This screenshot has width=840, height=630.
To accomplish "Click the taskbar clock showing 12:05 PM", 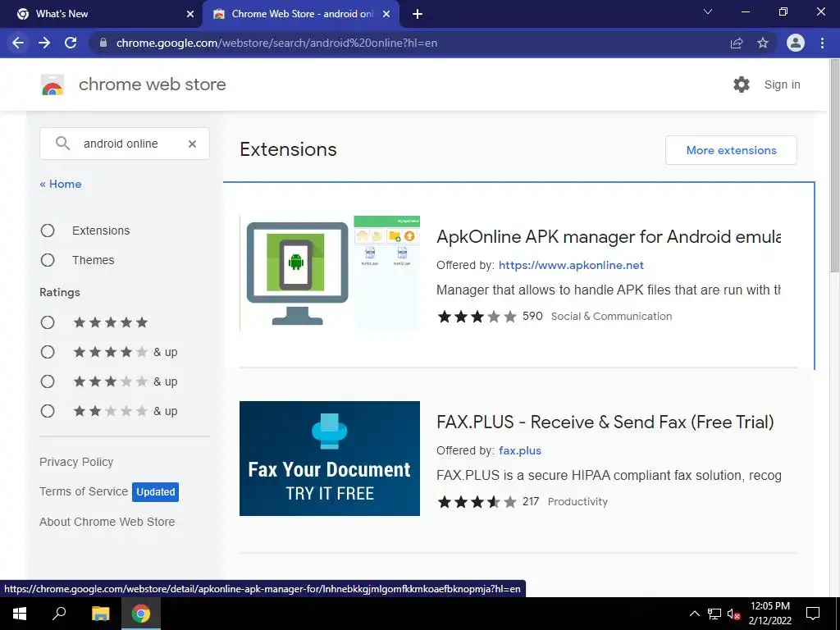I will pos(769,614).
